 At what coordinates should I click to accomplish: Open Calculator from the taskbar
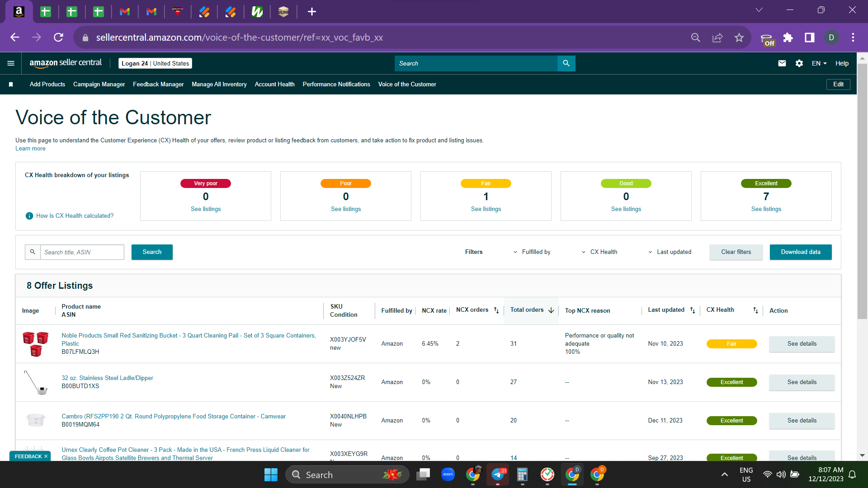click(522, 474)
